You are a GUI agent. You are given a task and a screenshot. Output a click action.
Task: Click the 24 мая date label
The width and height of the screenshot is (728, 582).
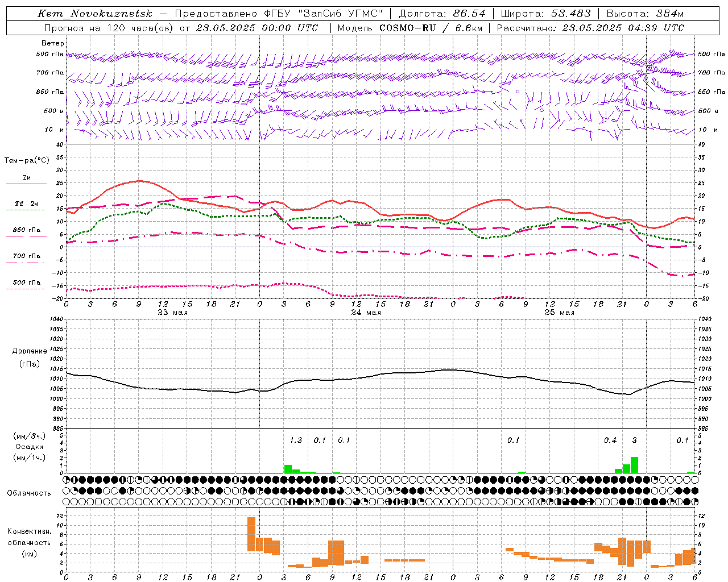pos(366,313)
